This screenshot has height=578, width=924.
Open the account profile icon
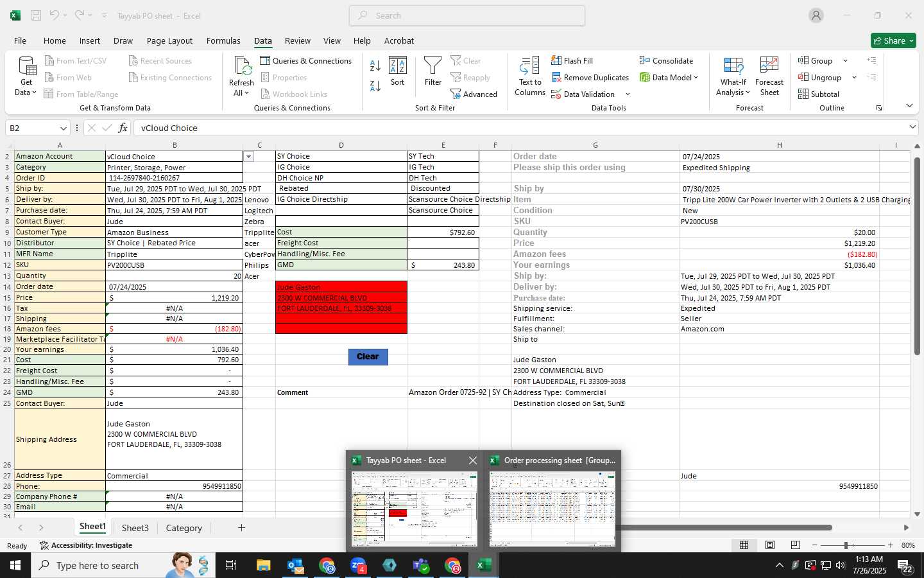(816, 15)
